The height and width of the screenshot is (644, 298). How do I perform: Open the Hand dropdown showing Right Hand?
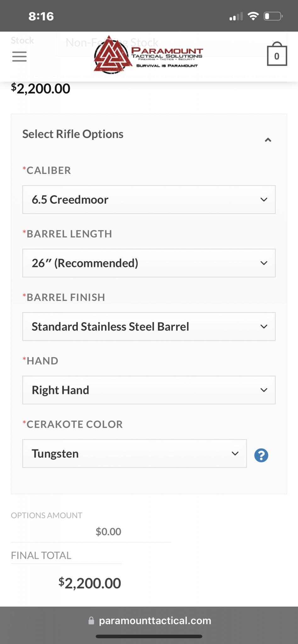pos(149,390)
